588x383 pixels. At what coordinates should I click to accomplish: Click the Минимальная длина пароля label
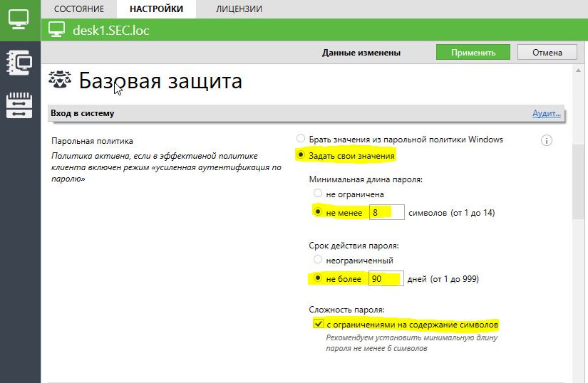pyautogui.click(x=366, y=179)
